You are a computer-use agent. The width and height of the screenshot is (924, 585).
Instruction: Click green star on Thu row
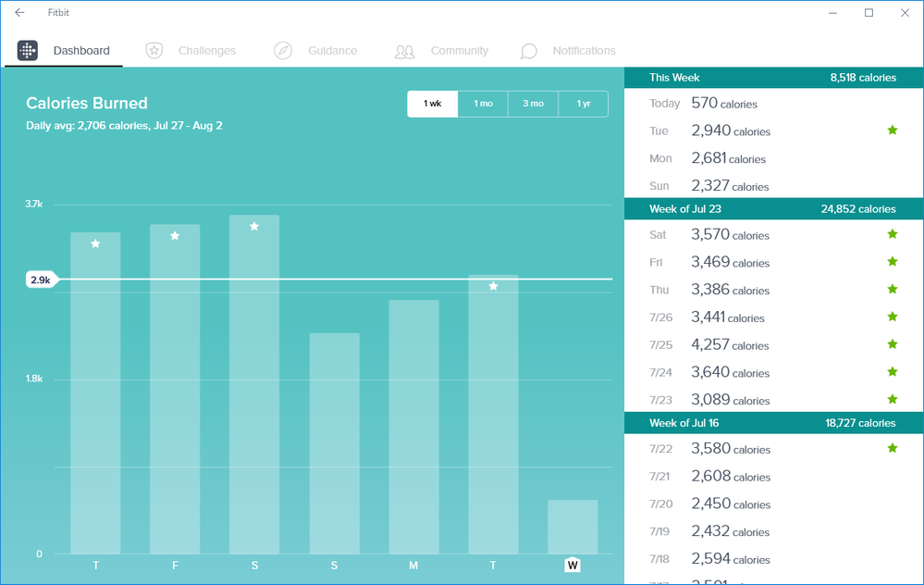click(893, 289)
